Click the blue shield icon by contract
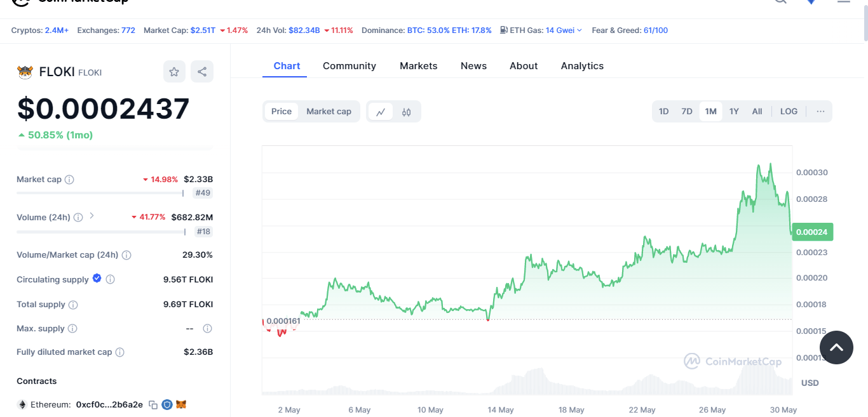 click(x=167, y=404)
